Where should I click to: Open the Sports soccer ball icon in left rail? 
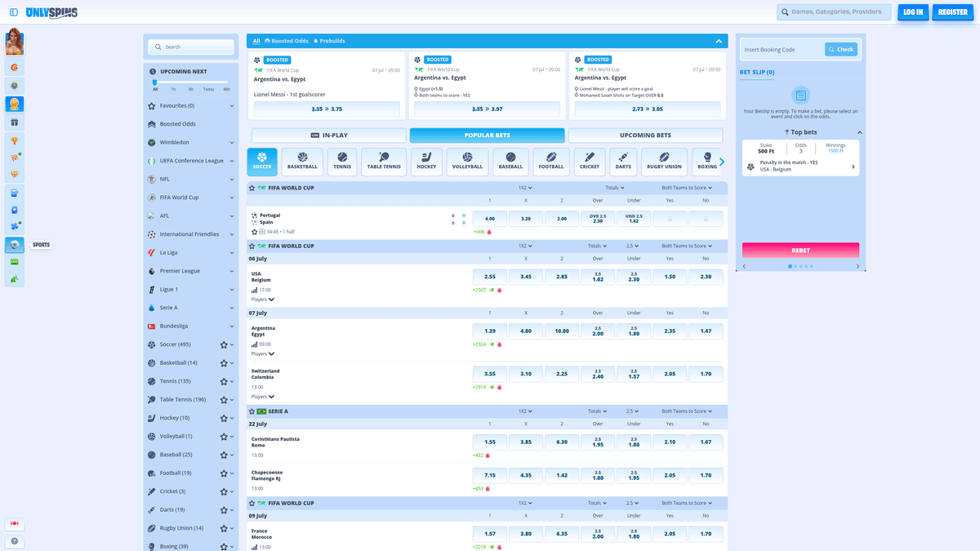14,245
